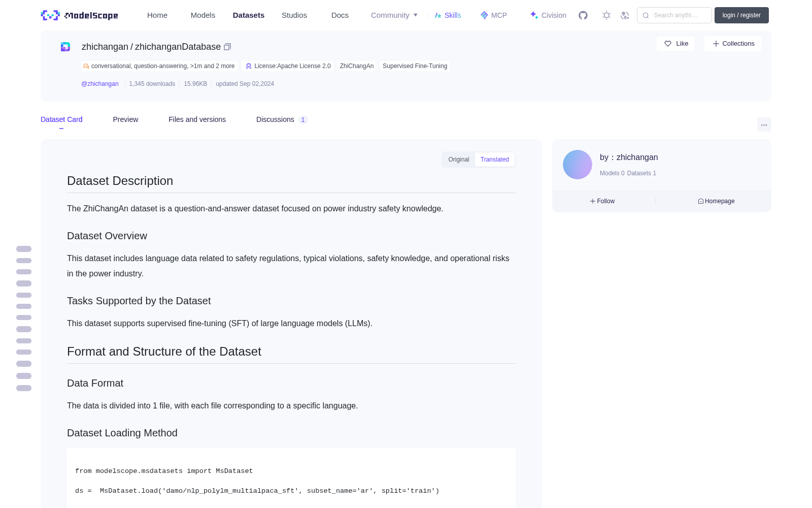Screen dimensions: 812x508
Task: Click the conversational task tag icon
Action: tap(86, 66)
